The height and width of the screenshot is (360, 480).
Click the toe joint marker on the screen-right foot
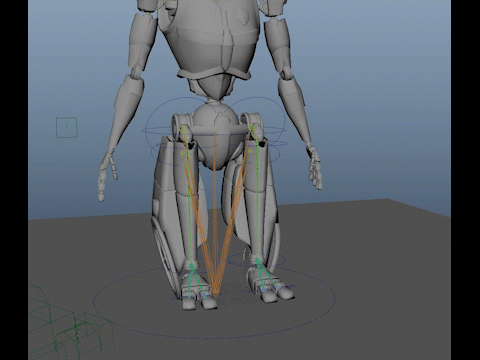[x=264, y=291]
